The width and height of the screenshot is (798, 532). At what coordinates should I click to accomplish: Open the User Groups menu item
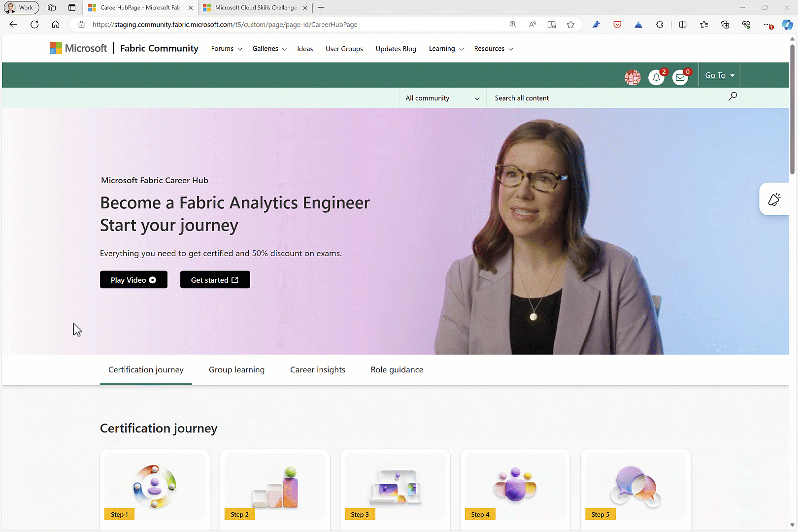click(344, 49)
